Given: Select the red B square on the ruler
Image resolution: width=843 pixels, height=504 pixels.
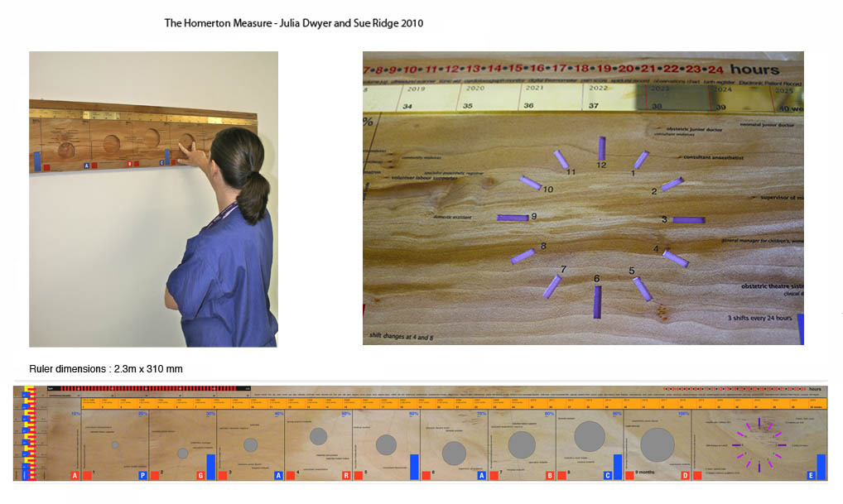Looking at the screenshot, I should click(x=550, y=476).
